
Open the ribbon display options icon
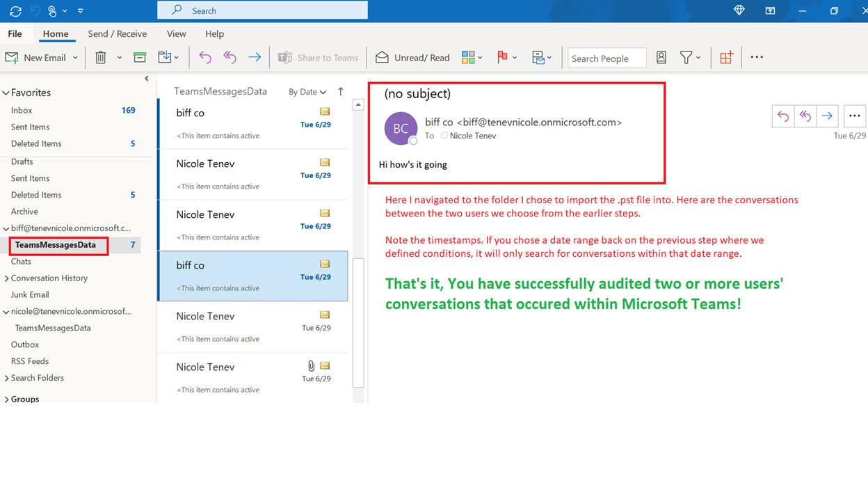[770, 10]
